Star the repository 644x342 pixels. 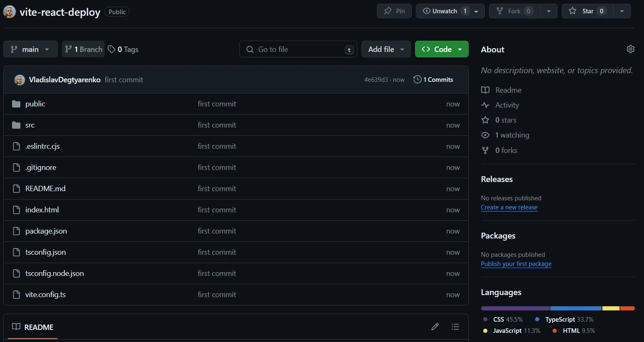(587, 11)
